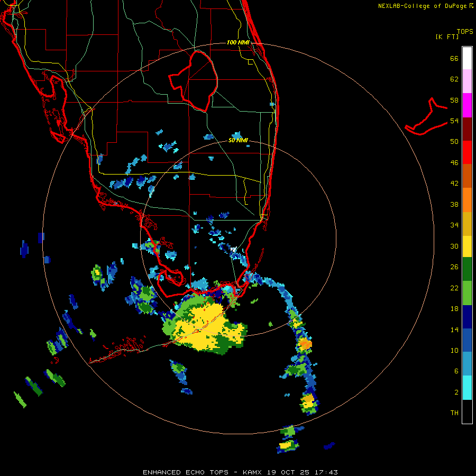The height and width of the screenshot is (476, 476).
Task: Click the 14 value in the legend
Action: (x=454, y=329)
